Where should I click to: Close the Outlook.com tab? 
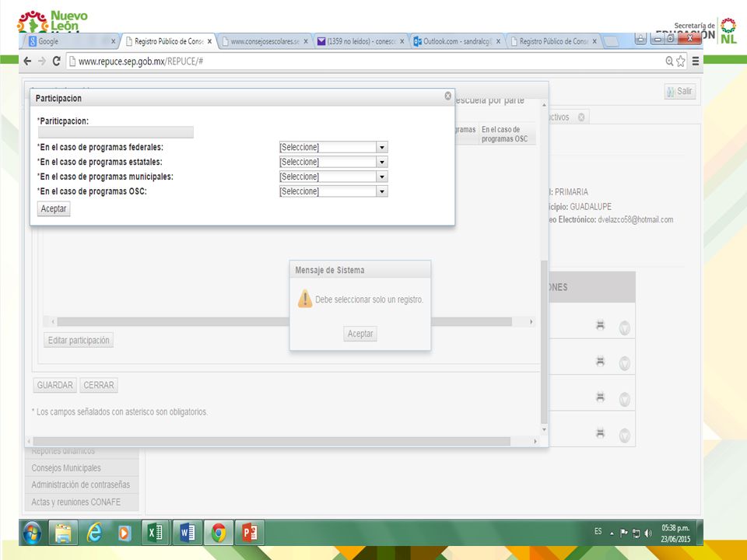(x=498, y=41)
